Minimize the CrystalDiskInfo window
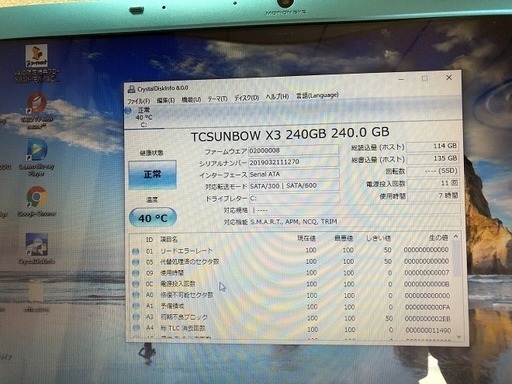The width and height of the screenshot is (512, 384). 401,79
